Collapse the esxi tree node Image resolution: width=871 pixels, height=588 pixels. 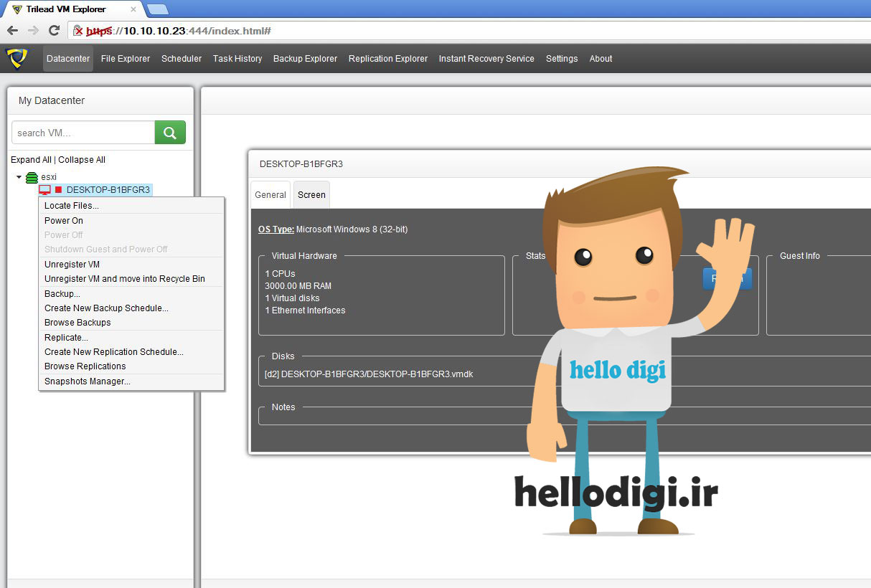19,177
